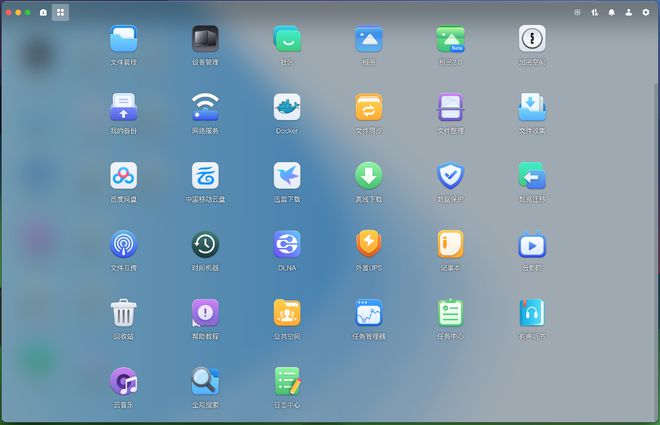Viewport: 660px width, 425px height.
Task: Click the settings gear in top bar
Action: coord(645,12)
